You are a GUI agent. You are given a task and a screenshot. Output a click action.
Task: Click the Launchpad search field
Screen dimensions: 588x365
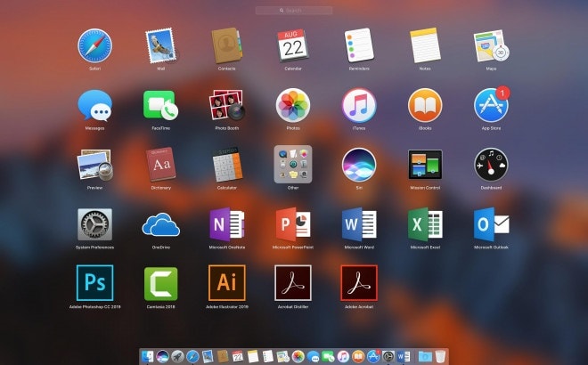point(294,11)
